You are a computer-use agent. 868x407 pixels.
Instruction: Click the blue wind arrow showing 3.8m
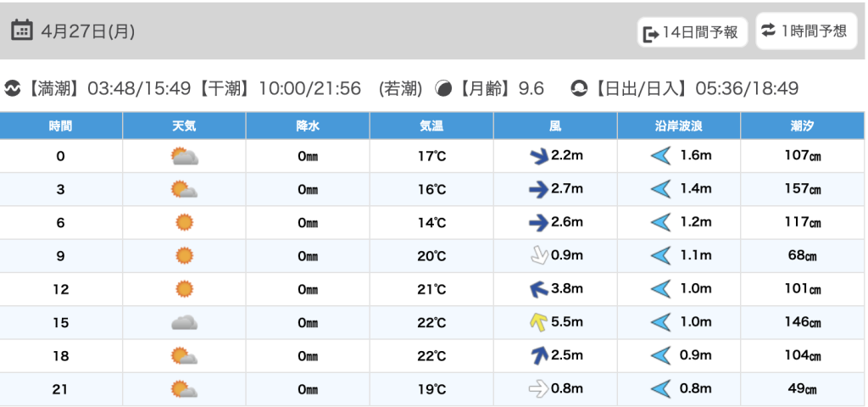(537, 289)
